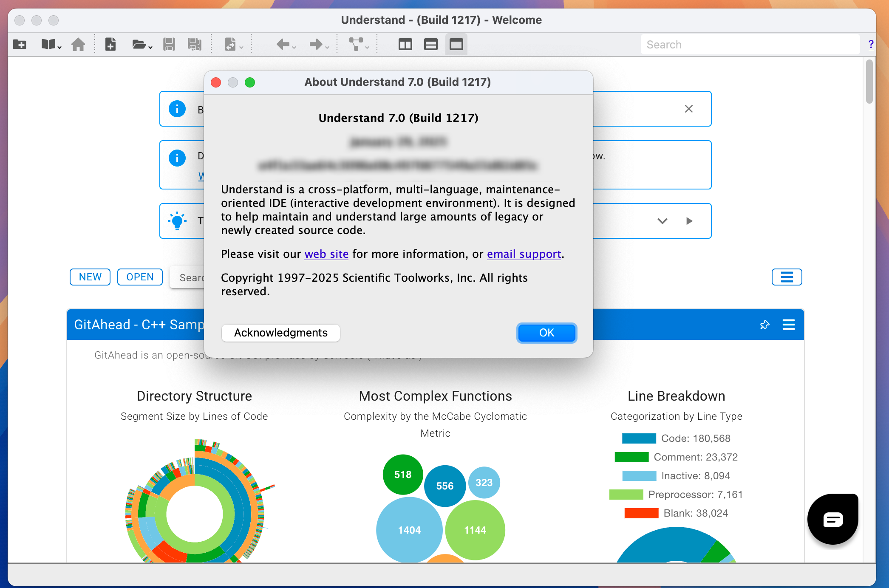889x588 pixels.
Task: Click the Preprocessor legend swatch
Action: point(626,495)
